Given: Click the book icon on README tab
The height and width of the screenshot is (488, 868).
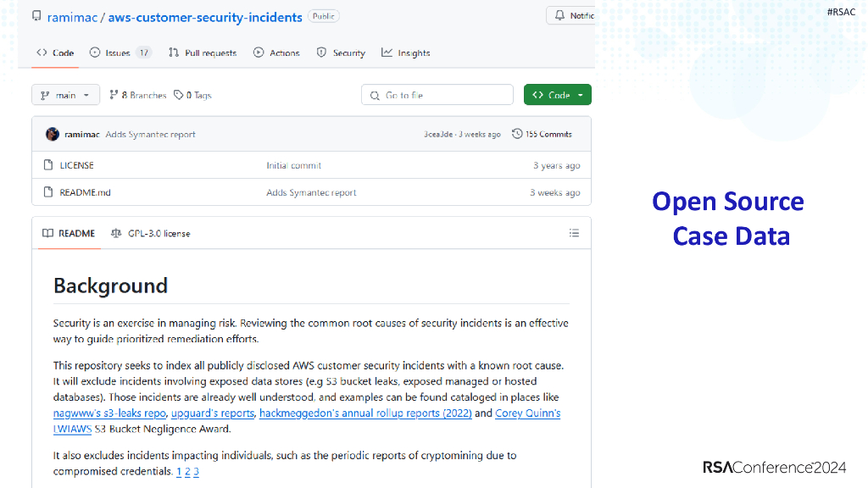Looking at the screenshot, I should click(48, 233).
